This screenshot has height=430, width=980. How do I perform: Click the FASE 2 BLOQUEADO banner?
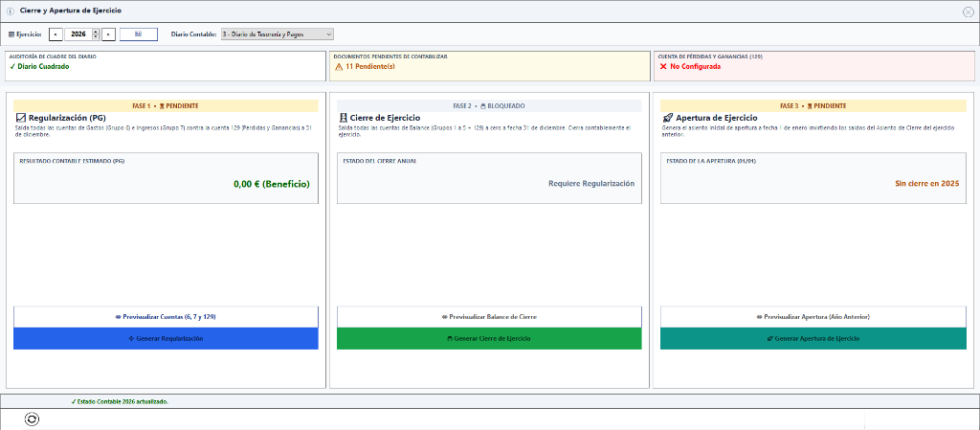489,106
